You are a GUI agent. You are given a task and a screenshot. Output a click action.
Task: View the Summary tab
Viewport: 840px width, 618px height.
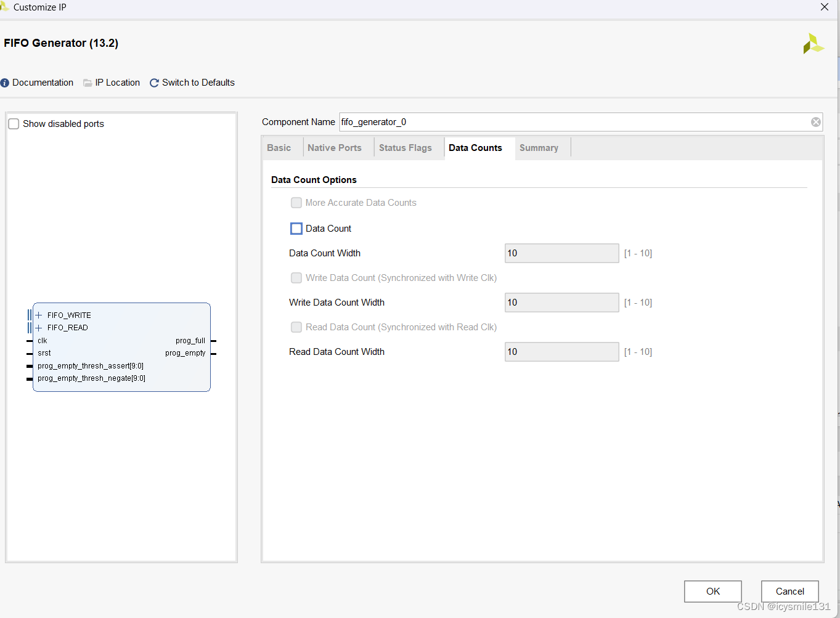click(539, 148)
